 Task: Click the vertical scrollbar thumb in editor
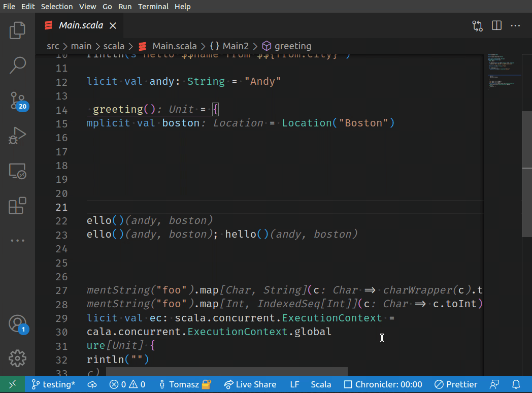click(x=527, y=174)
